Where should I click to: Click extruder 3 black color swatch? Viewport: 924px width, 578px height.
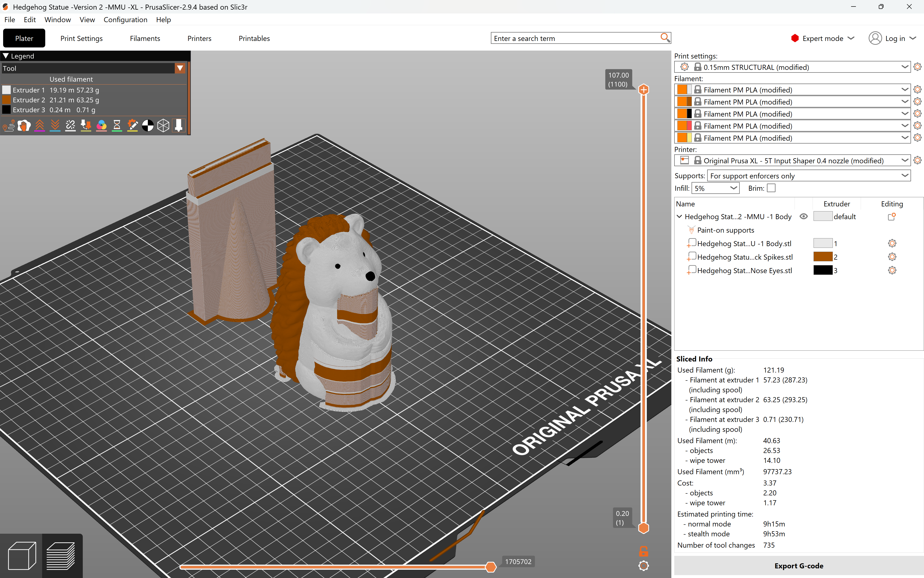pos(822,271)
